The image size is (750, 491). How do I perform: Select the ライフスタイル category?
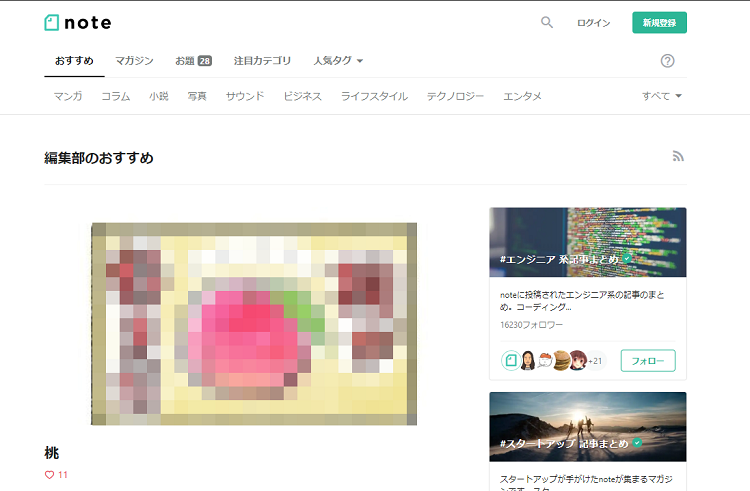click(374, 96)
